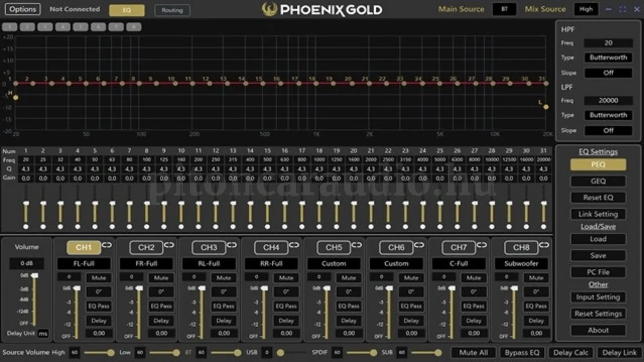This screenshot has width=644, height=362.
Task: Click Delay button on CH6
Action: (x=411, y=321)
